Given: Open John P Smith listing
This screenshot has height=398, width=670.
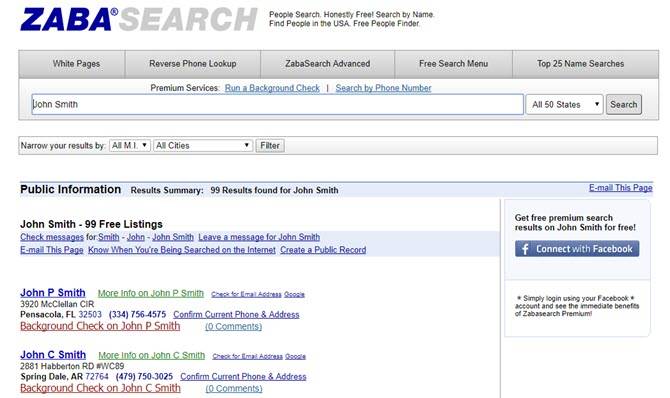Looking at the screenshot, I should 53,293.
